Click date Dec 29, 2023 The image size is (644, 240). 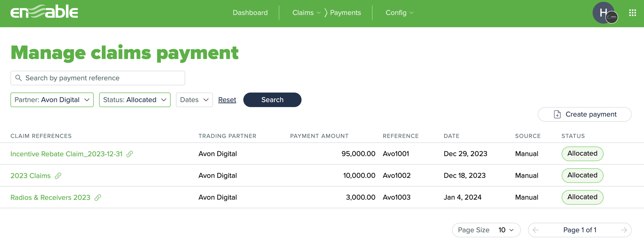pos(466,154)
